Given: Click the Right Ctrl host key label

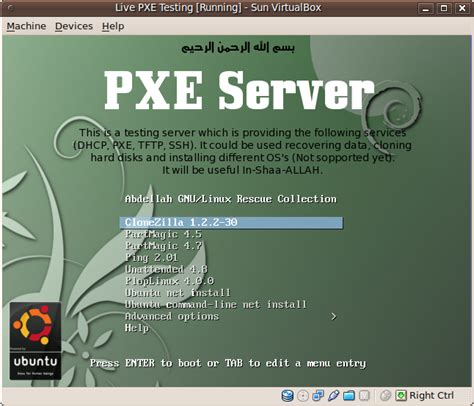Looking at the screenshot, I should point(431,396).
